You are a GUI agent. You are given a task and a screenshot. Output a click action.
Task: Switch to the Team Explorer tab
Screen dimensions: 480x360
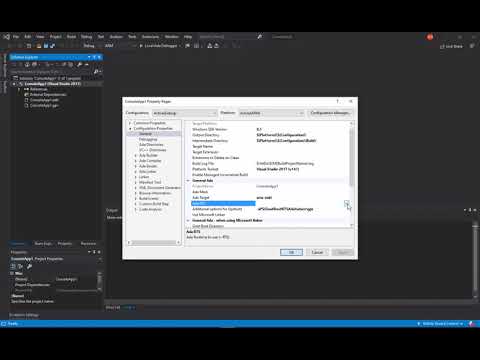43,244
